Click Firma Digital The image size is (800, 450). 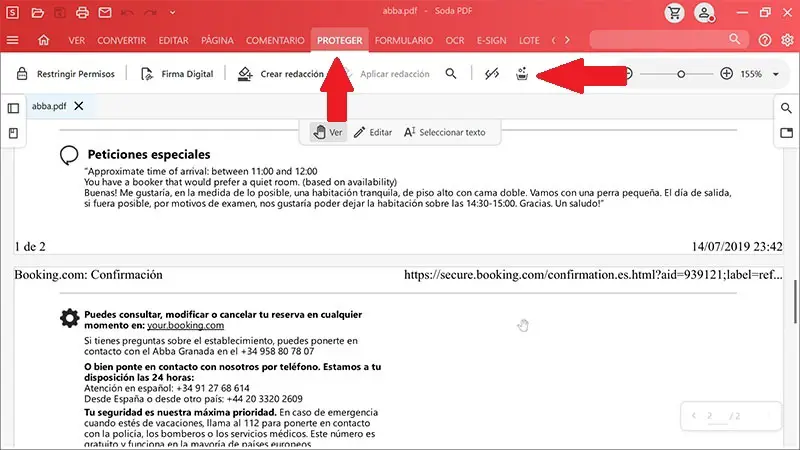(177, 74)
